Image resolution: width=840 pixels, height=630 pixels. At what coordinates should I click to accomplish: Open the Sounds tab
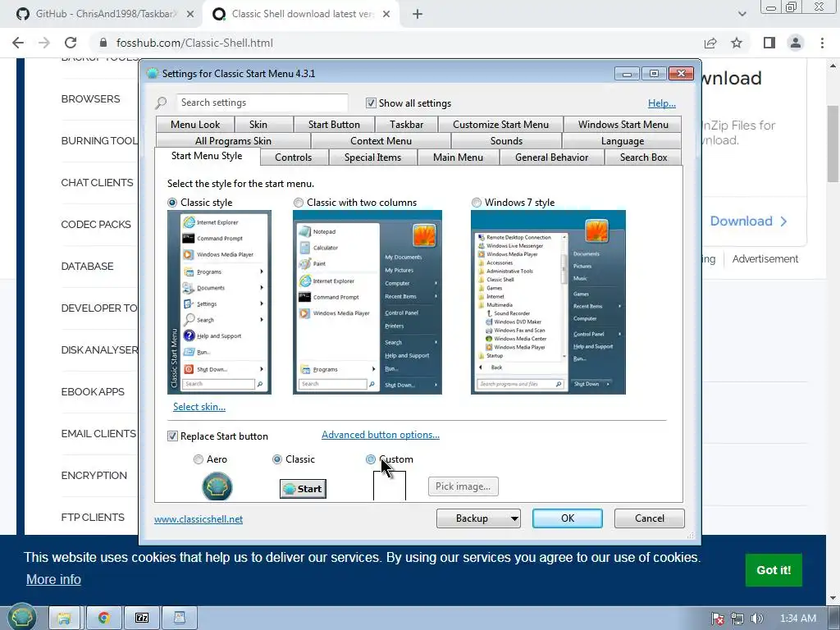(x=506, y=141)
